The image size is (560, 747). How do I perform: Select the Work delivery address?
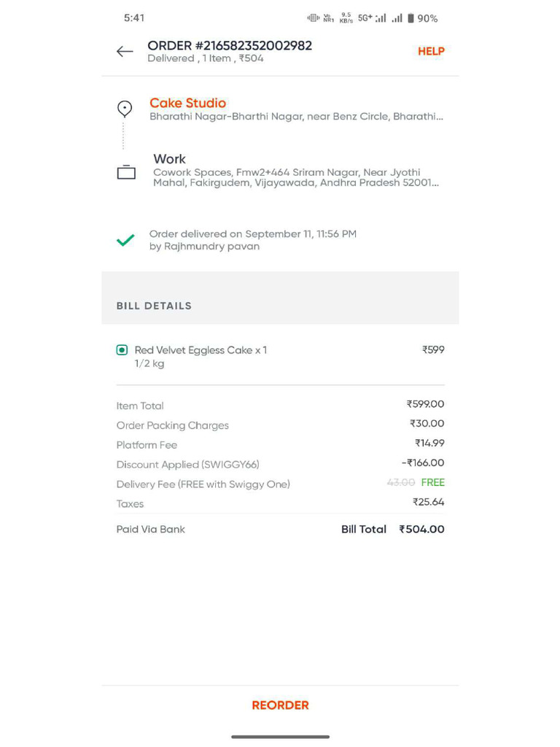tap(296, 170)
